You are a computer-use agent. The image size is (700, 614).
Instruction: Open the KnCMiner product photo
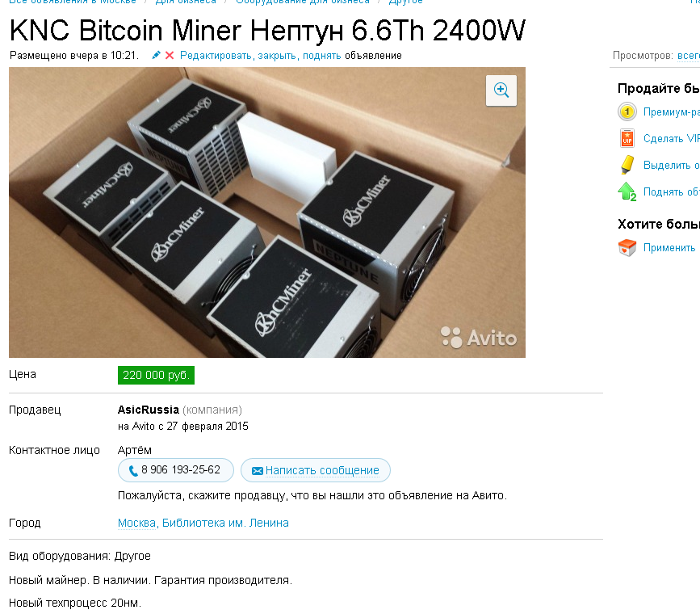(x=267, y=212)
